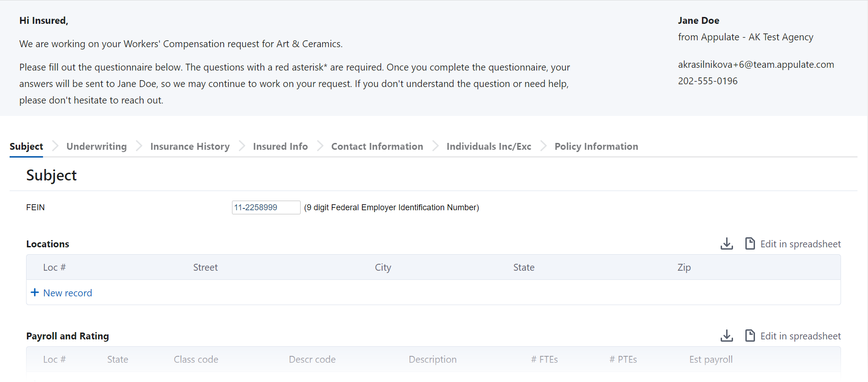
Task: Click spreadsheet document icon in Payroll section
Action: tap(750, 336)
